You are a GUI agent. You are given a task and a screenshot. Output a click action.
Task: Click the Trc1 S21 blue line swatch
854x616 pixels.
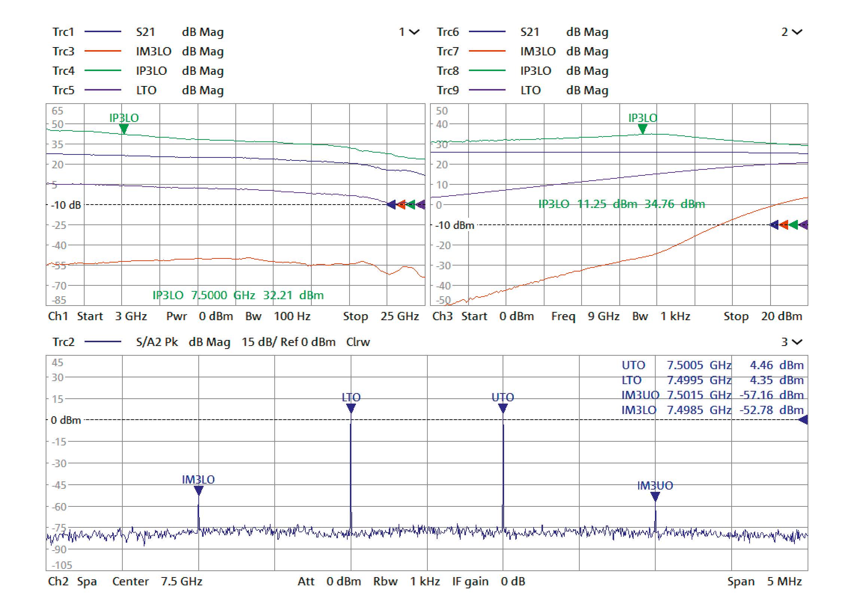(x=103, y=32)
